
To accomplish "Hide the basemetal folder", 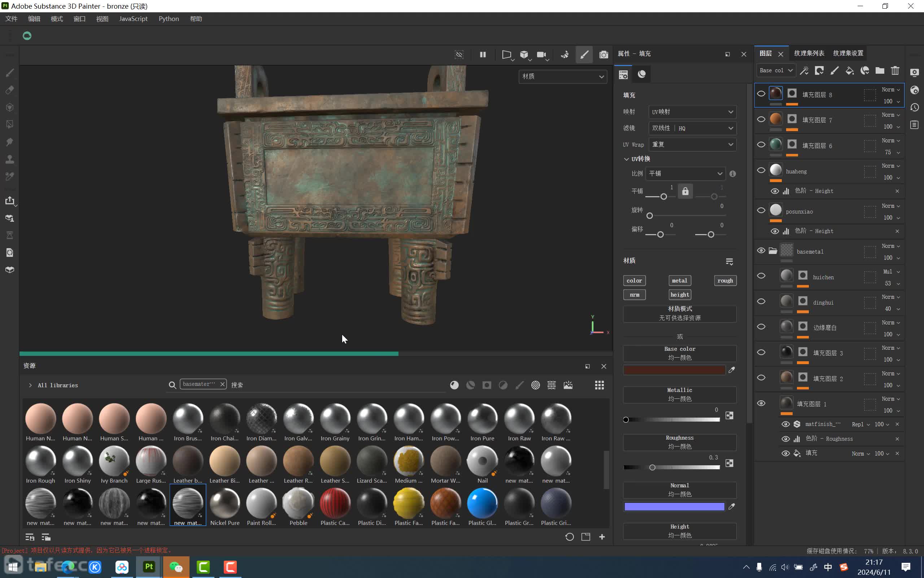I will tap(761, 250).
